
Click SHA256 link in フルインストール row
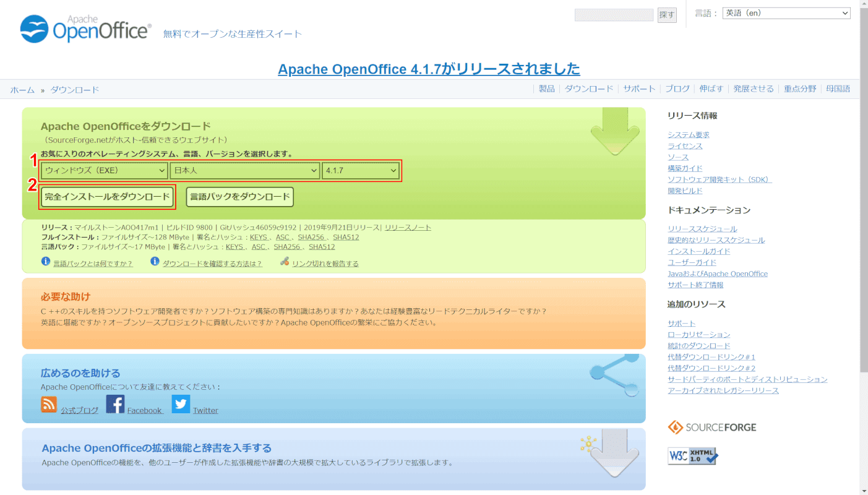(311, 237)
